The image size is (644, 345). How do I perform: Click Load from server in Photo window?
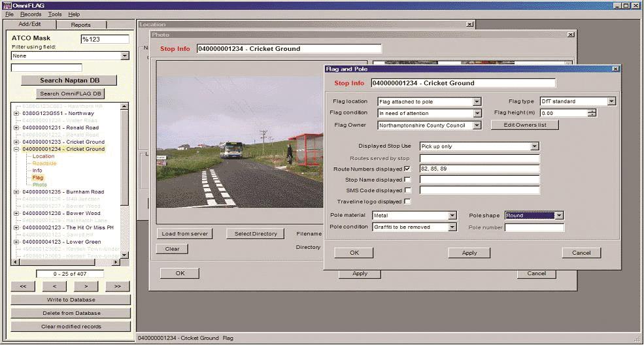coord(184,234)
